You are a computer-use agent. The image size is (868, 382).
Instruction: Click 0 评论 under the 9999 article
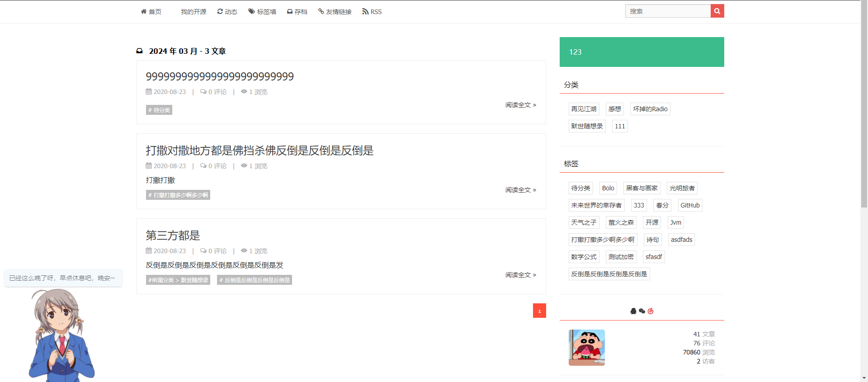(x=213, y=92)
